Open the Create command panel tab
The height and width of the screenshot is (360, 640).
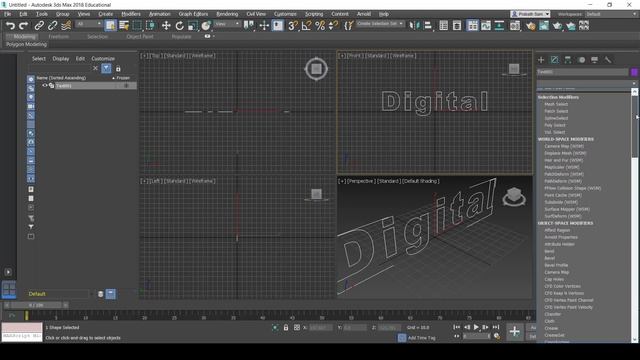(541, 60)
